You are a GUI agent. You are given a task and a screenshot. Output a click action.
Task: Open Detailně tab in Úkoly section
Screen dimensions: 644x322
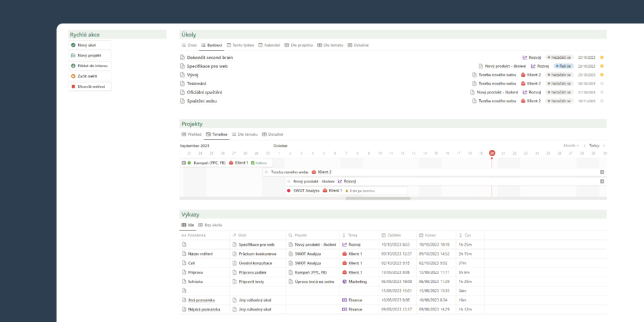(358, 45)
